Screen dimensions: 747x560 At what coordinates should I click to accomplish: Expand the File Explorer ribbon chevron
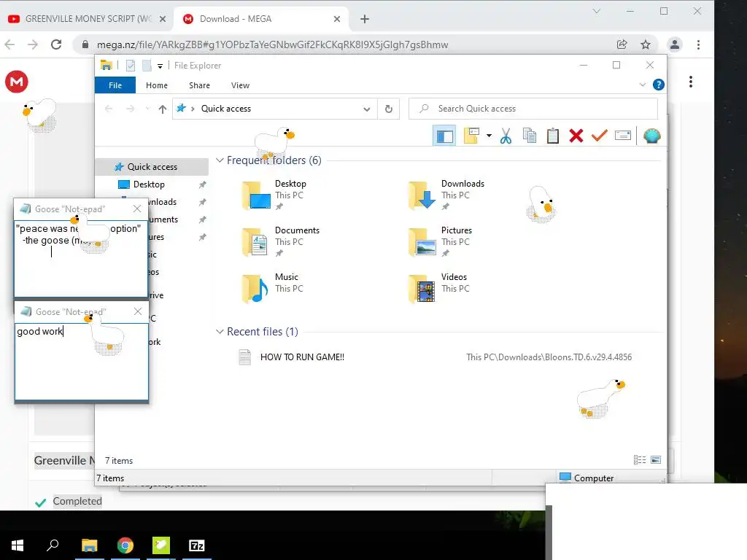coord(642,85)
